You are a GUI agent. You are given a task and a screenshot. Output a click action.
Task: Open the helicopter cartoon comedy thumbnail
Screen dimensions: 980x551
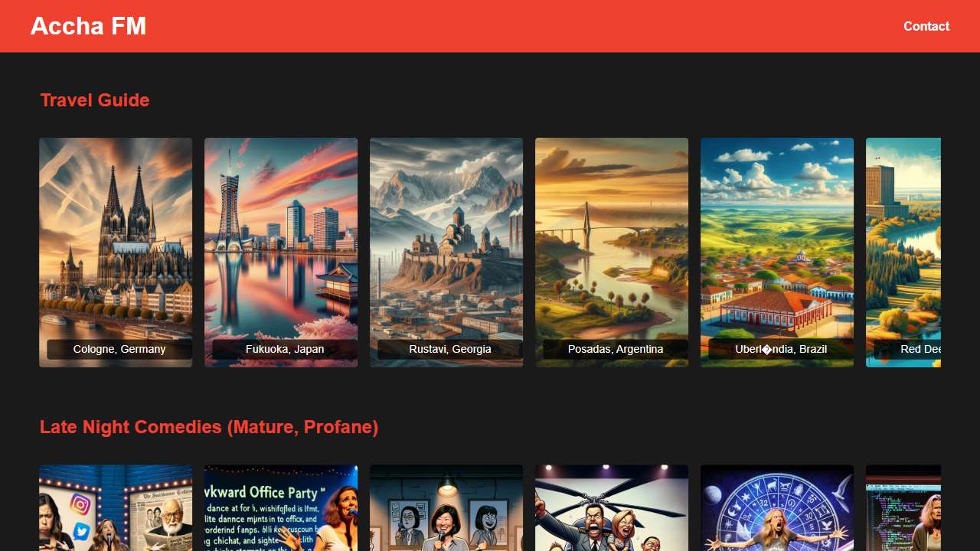(x=612, y=508)
